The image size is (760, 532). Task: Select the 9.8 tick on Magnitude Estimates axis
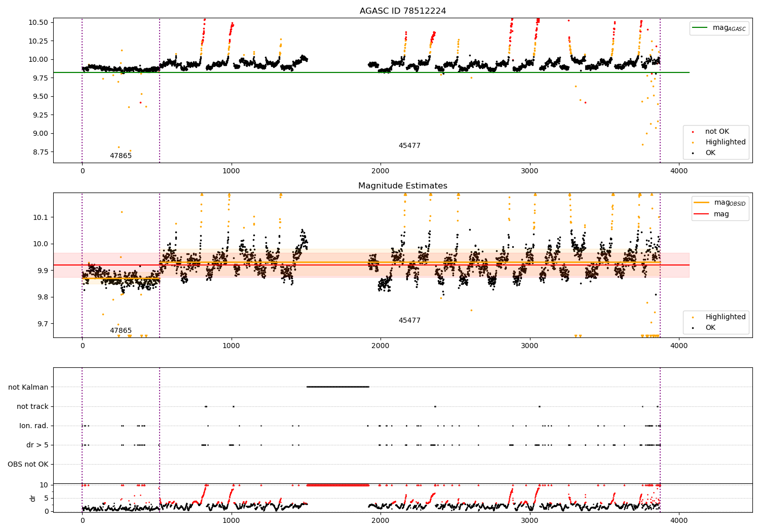click(42, 297)
